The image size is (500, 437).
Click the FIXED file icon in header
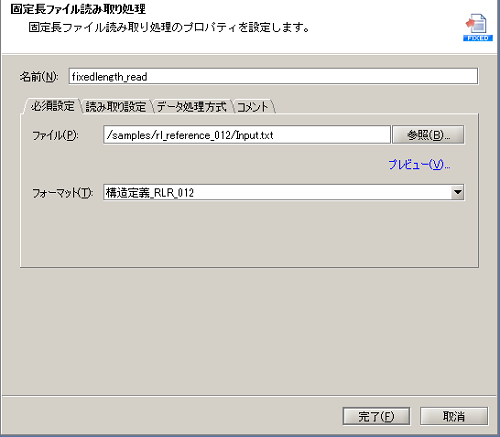tap(478, 28)
